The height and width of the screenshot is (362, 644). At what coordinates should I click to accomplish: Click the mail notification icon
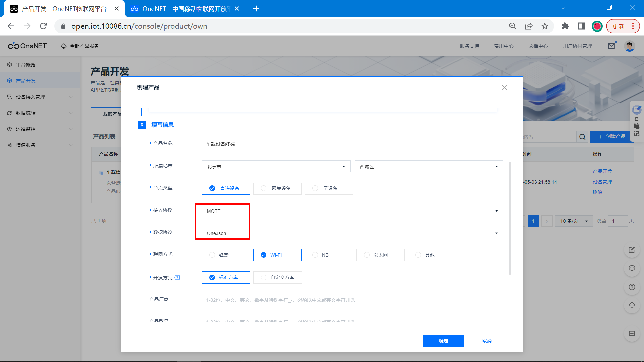tap(611, 46)
